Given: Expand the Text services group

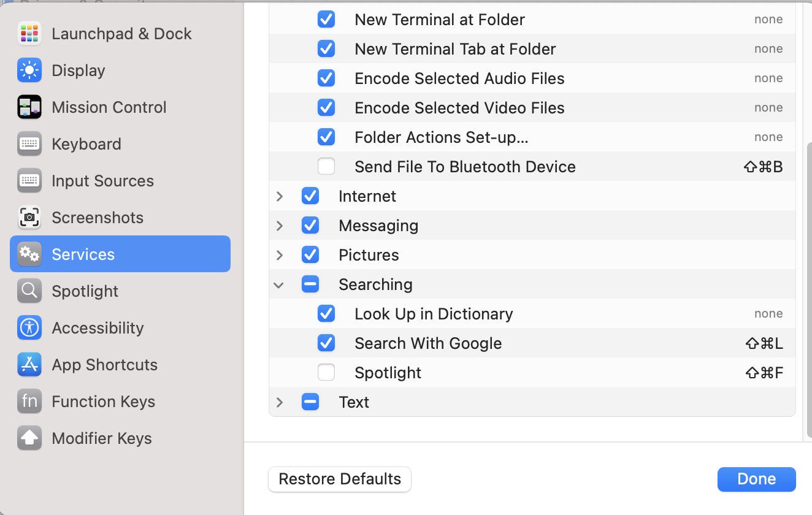Looking at the screenshot, I should [280, 402].
